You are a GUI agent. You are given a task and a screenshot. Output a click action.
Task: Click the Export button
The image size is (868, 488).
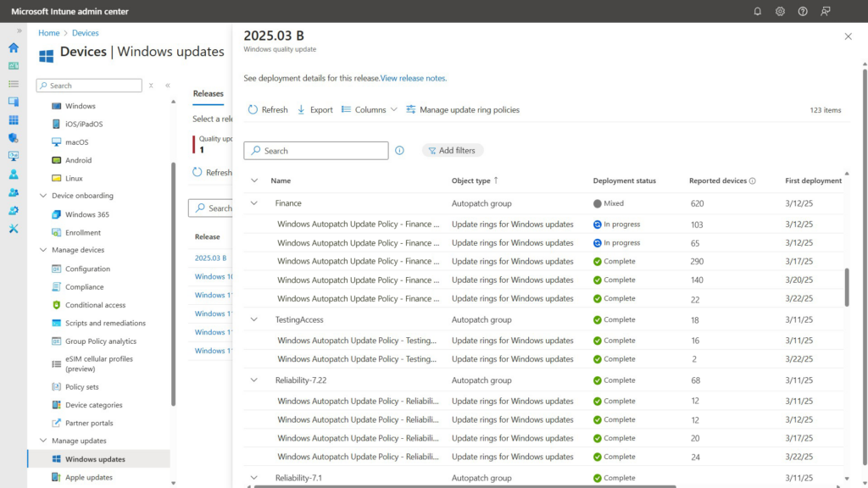point(315,109)
